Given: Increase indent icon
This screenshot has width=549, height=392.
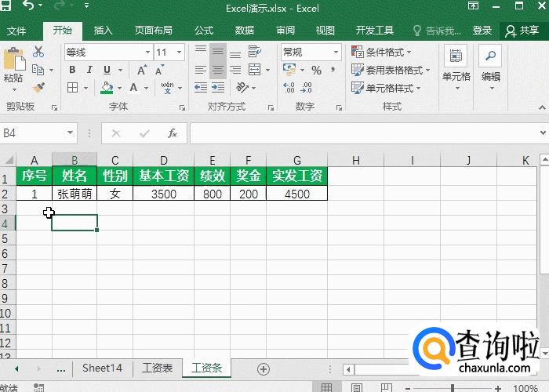Looking at the screenshot, I should click(218, 87).
